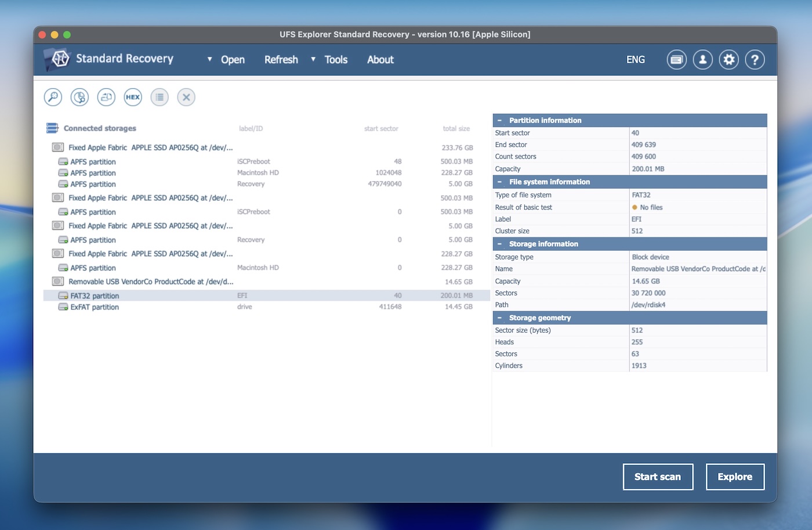The image size is (812, 530).
Task: Collapse the Storage information section
Action: click(499, 244)
